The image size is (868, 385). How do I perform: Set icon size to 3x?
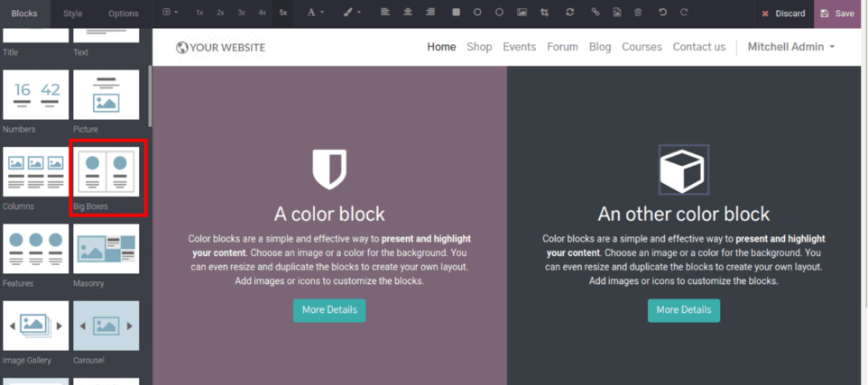click(241, 13)
